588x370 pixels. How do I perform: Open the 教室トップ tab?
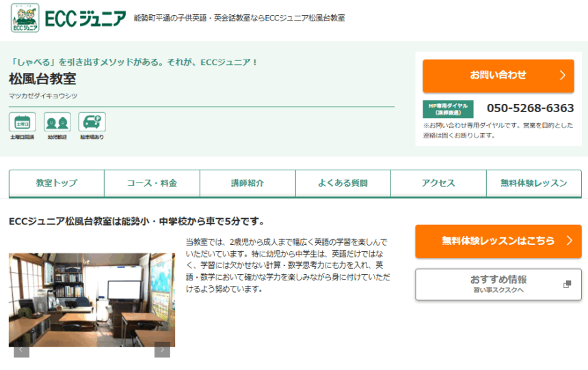pyautogui.click(x=57, y=183)
